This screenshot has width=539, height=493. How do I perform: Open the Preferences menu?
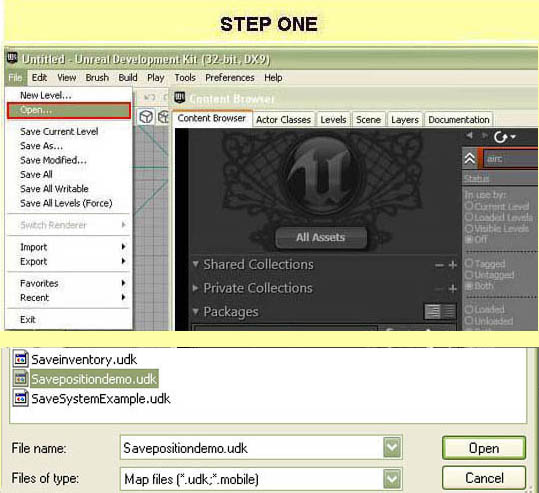pyautogui.click(x=230, y=78)
